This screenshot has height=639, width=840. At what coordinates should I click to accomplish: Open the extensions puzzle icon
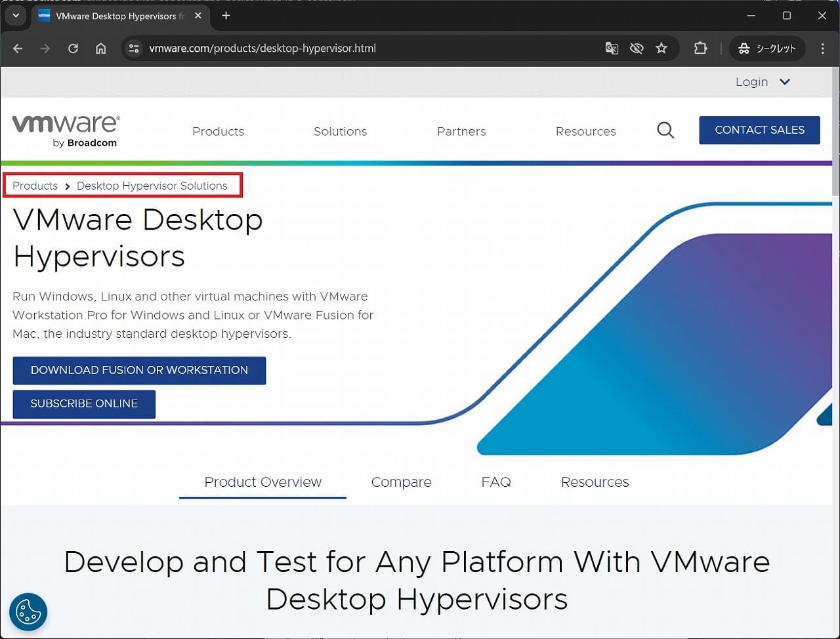pos(700,49)
